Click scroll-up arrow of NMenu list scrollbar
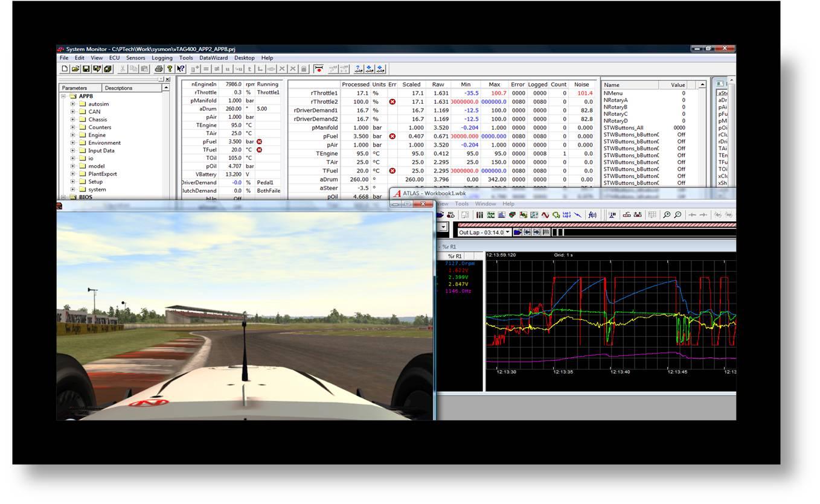 [702, 85]
